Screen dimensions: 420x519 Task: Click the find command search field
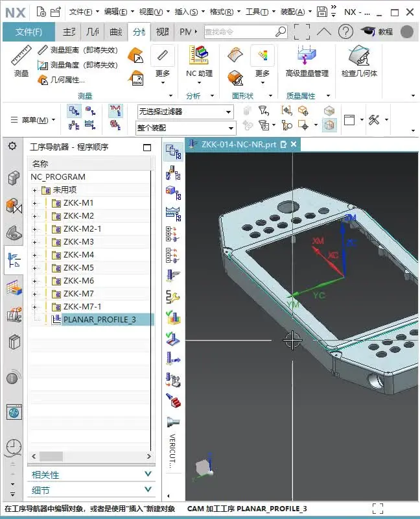[239, 31]
